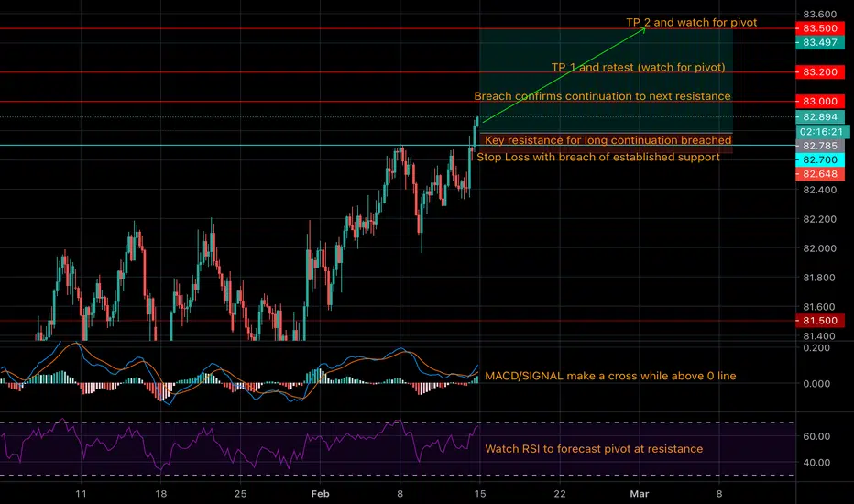Select 'Breach confirms continuation to next resistance' text

click(x=602, y=96)
